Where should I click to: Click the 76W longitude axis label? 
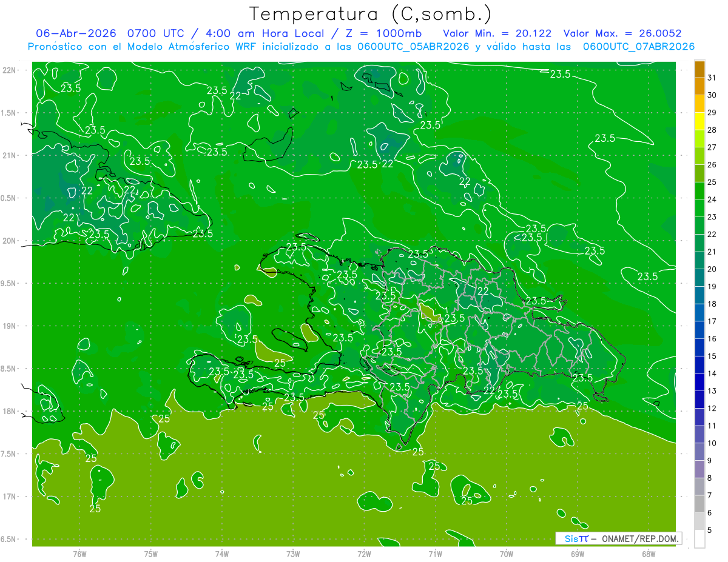click(79, 554)
